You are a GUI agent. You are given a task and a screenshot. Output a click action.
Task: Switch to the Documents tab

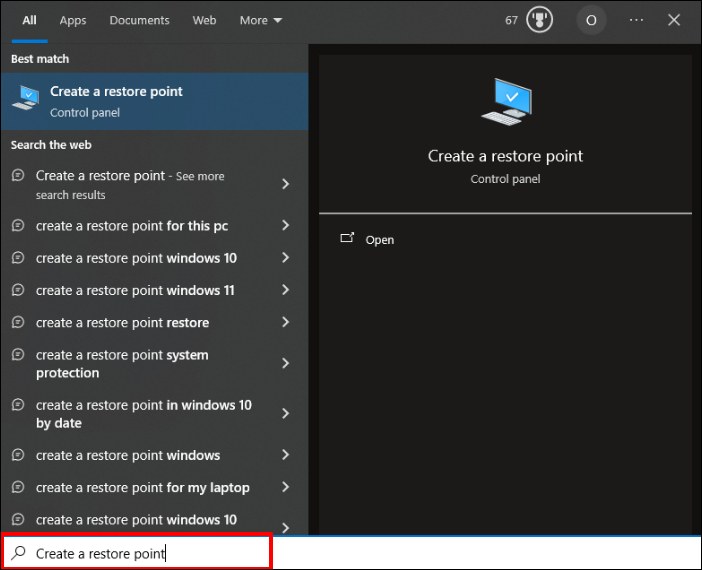pyautogui.click(x=139, y=20)
